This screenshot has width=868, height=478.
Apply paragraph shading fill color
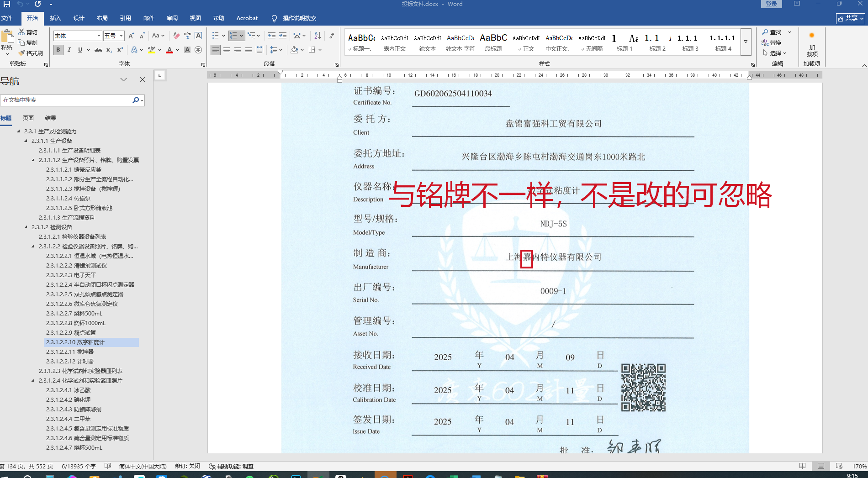pyautogui.click(x=295, y=50)
